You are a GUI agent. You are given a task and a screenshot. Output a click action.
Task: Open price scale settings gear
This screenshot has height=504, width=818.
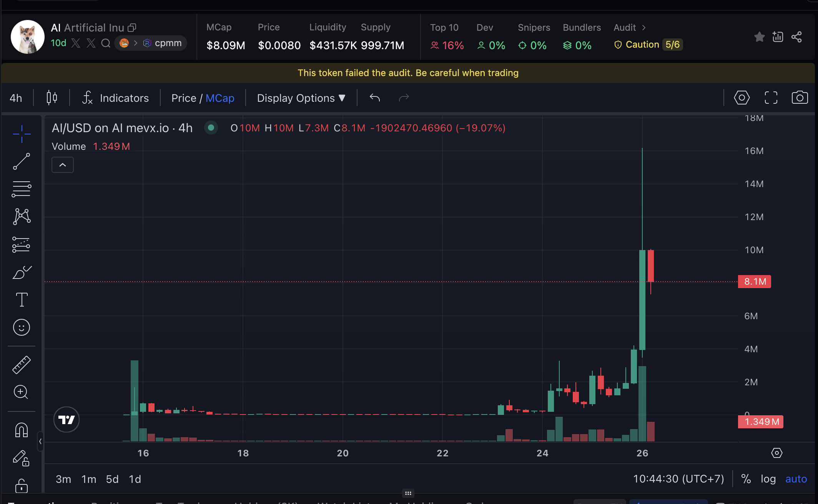(776, 453)
